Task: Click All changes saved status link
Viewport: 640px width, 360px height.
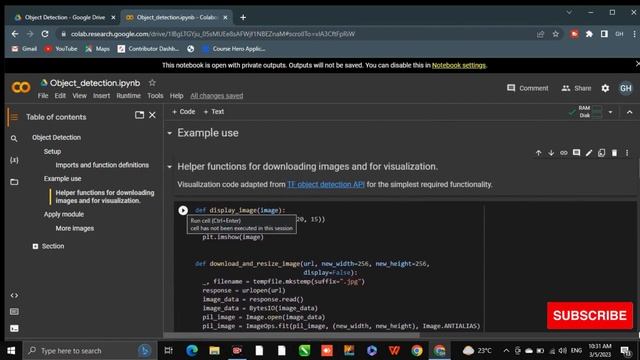Action: click(x=217, y=96)
